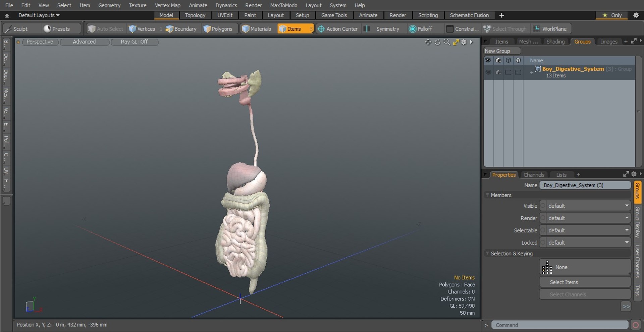Open the Selectable dropdown
Image resolution: width=644 pixels, height=332 pixels.
point(585,230)
